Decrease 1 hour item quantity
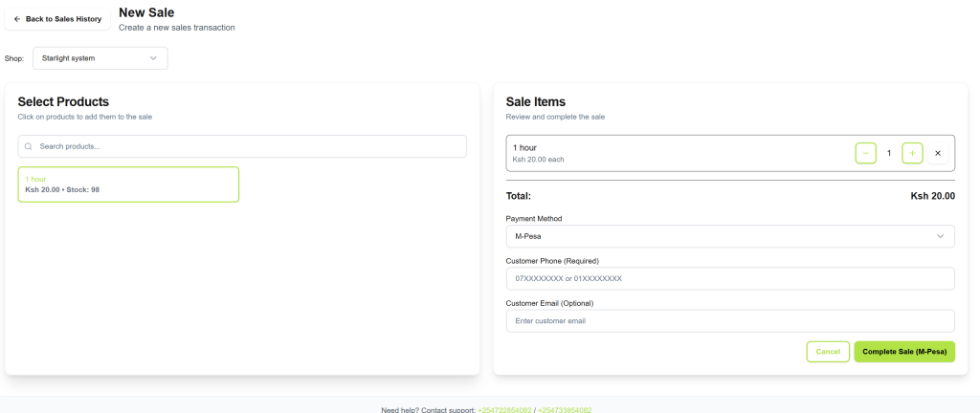 (x=865, y=153)
